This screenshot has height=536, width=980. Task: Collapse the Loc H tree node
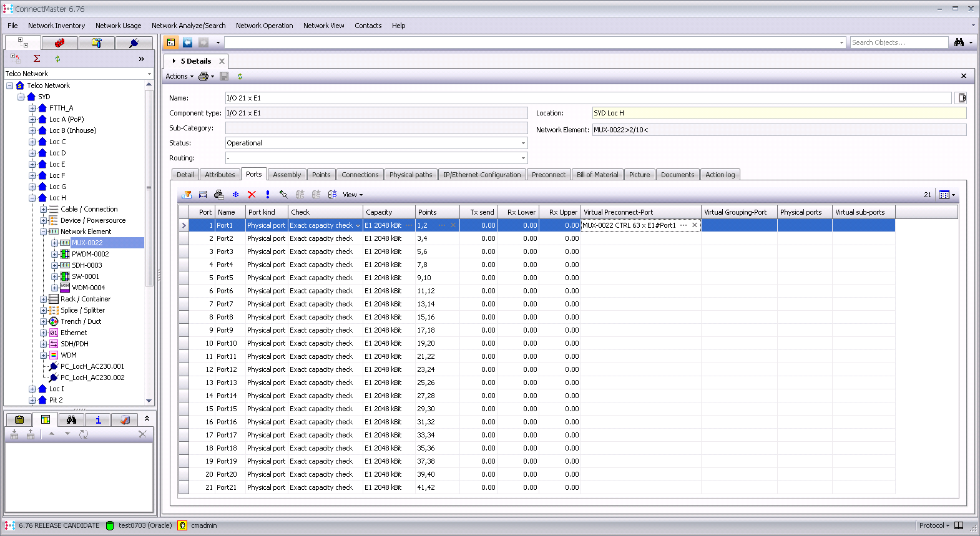click(32, 198)
